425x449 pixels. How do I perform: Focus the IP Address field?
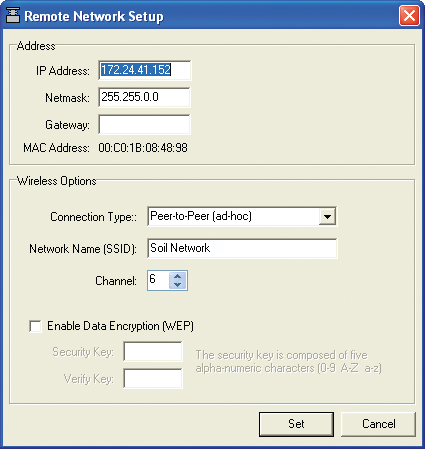[144, 70]
